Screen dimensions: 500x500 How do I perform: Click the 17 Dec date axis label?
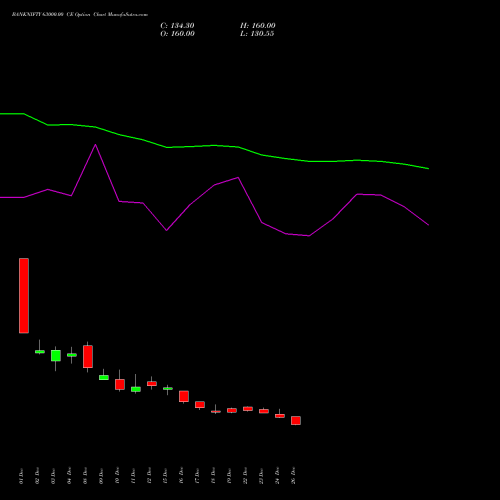(x=197, y=476)
